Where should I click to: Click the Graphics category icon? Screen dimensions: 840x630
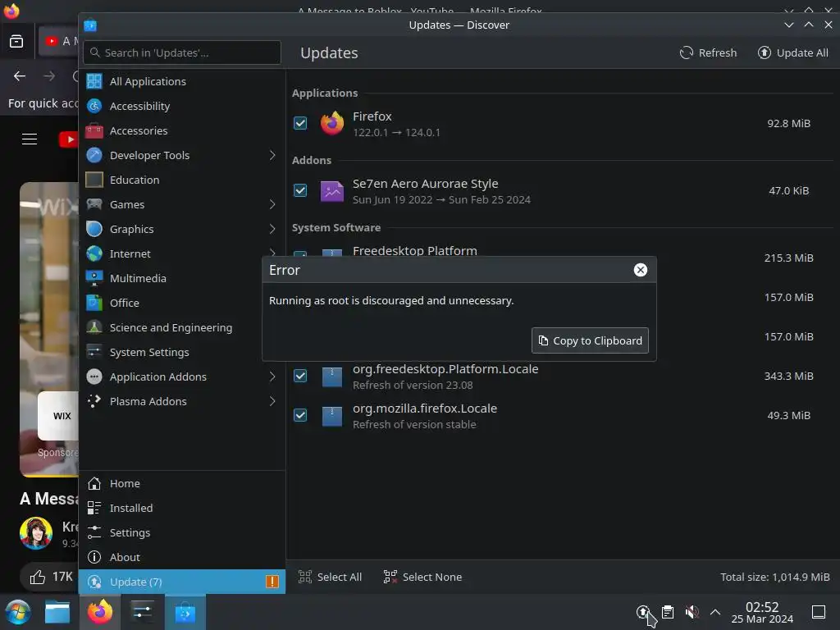pyautogui.click(x=94, y=229)
